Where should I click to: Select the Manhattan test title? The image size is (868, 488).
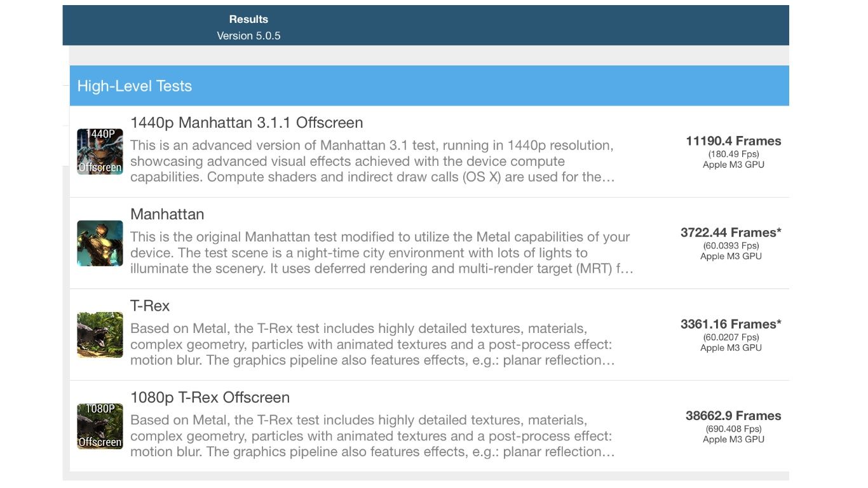click(167, 214)
